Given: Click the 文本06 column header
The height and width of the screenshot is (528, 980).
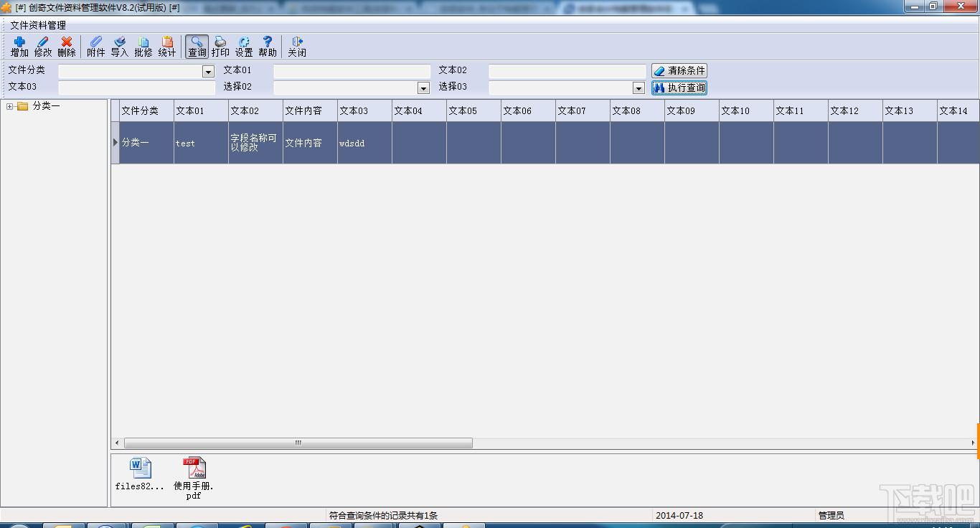Looking at the screenshot, I should tap(528, 110).
